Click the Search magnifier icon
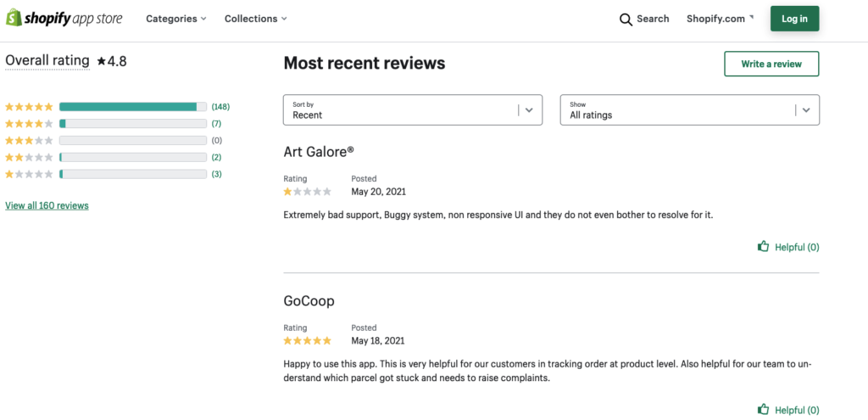Image resolution: width=868 pixels, height=420 pixels. coord(626,20)
